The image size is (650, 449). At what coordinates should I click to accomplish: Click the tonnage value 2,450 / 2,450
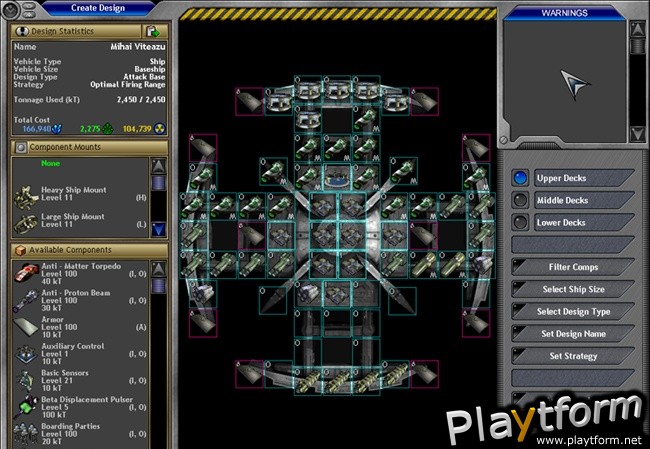click(x=141, y=100)
